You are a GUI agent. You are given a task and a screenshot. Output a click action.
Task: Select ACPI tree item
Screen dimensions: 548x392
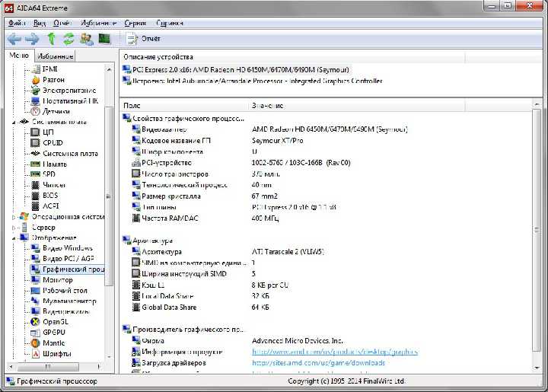[45, 206]
